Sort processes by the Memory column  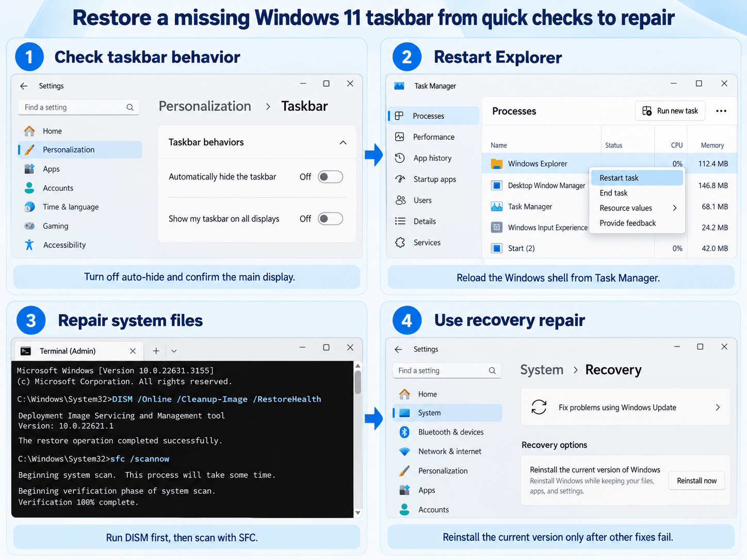(x=712, y=145)
